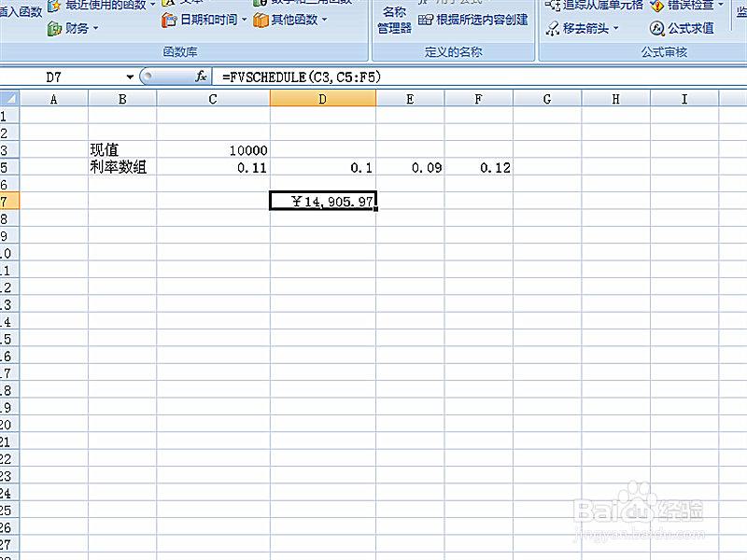
Task: Click the 移去箭头 dropdown arrow
Action: [x=614, y=28]
